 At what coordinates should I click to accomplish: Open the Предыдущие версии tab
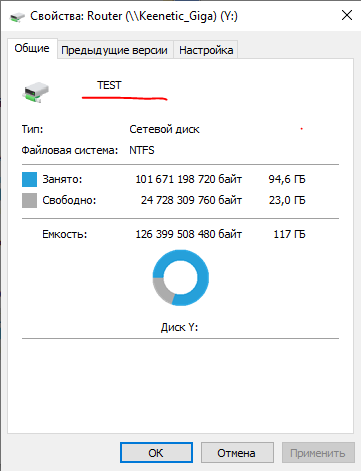point(115,50)
